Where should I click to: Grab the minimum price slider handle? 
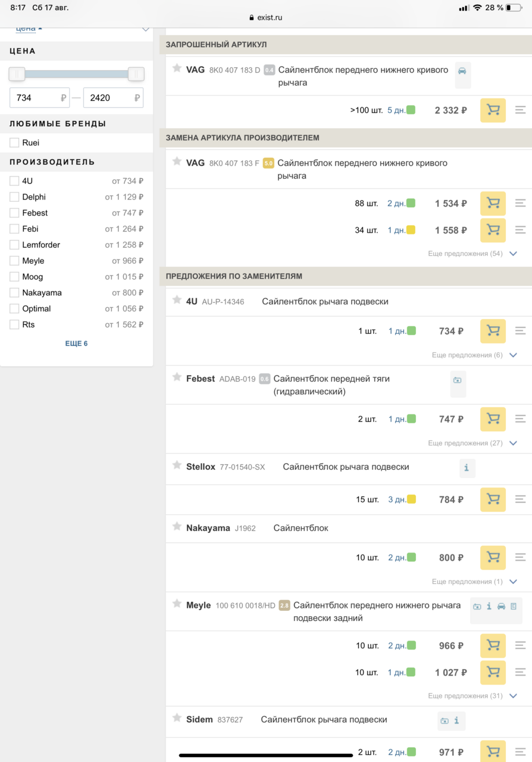coord(17,74)
